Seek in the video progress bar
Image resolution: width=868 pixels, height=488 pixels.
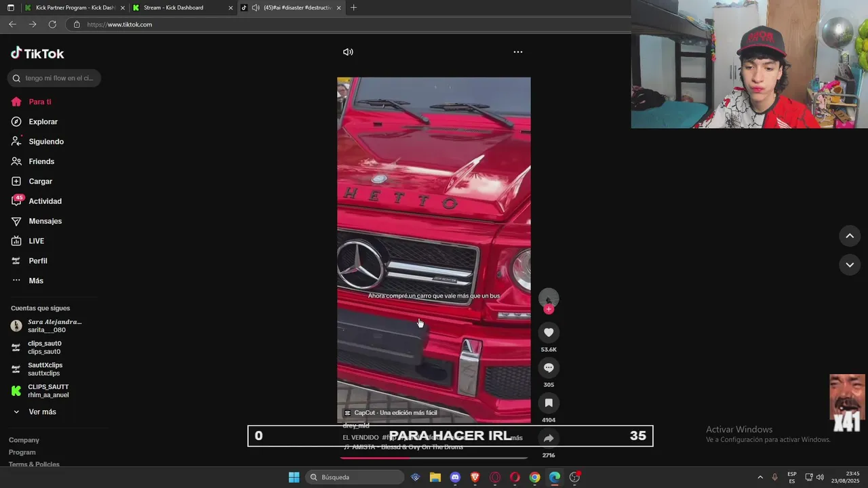pos(434,457)
